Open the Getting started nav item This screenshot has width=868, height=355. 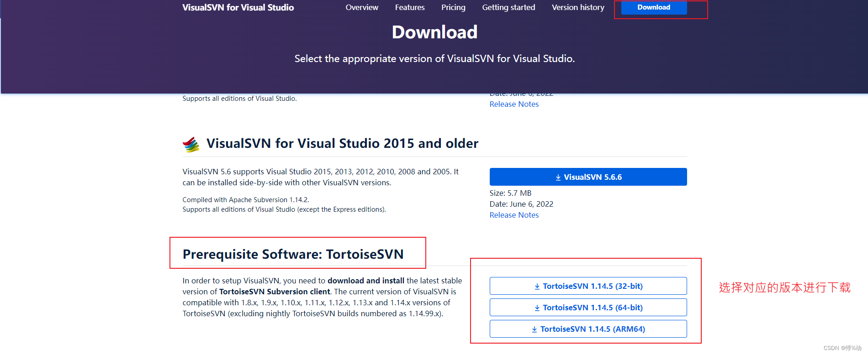(x=508, y=7)
